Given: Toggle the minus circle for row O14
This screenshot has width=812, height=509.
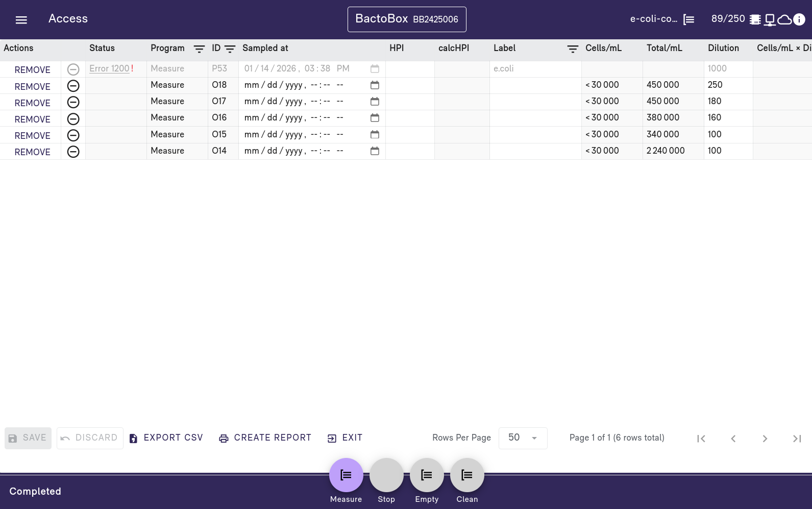Looking at the screenshot, I should [73, 152].
